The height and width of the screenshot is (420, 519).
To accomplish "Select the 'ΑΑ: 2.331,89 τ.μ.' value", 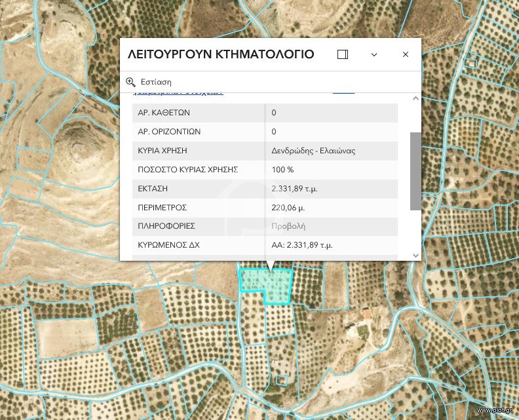I will [302, 245].
